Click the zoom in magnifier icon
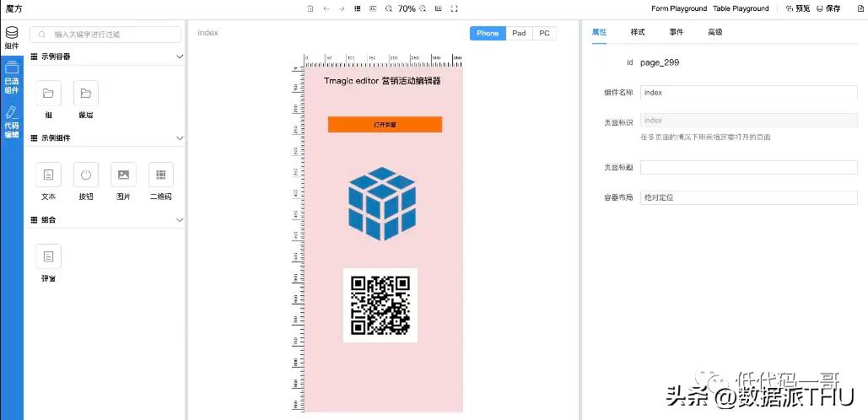Image resolution: width=868 pixels, height=420 pixels. click(x=423, y=8)
